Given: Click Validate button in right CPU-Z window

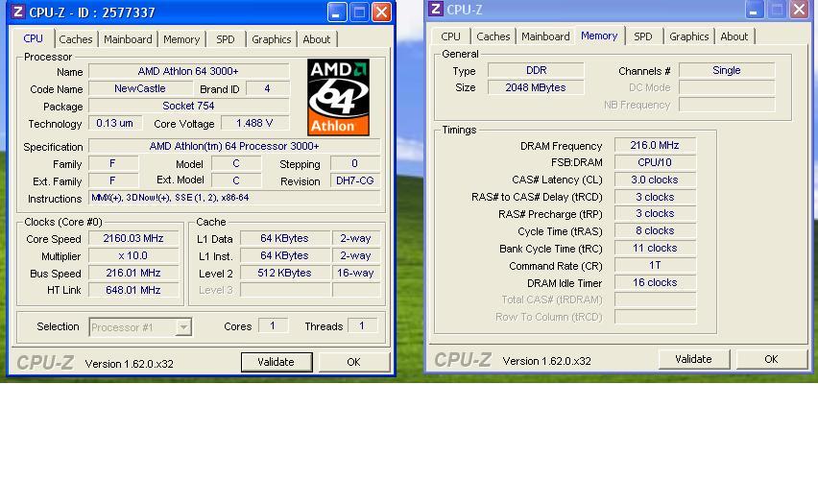Looking at the screenshot, I should tap(693, 359).
